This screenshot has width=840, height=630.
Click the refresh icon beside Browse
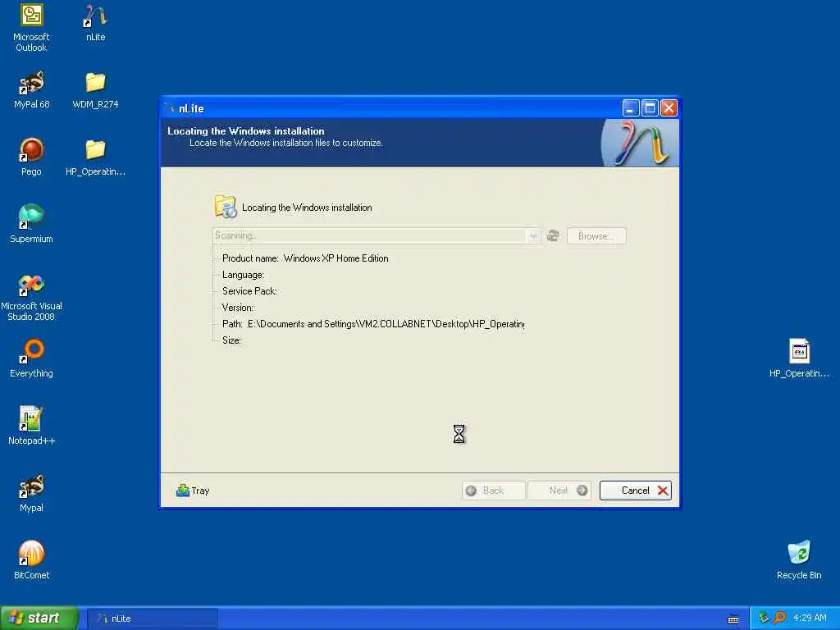[x=553, y=235]
